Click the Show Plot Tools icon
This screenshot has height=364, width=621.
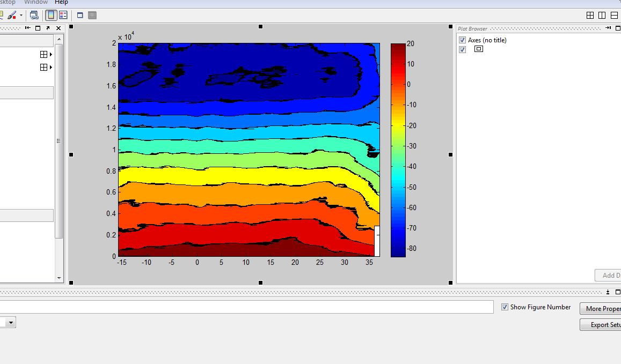[92, 15]
